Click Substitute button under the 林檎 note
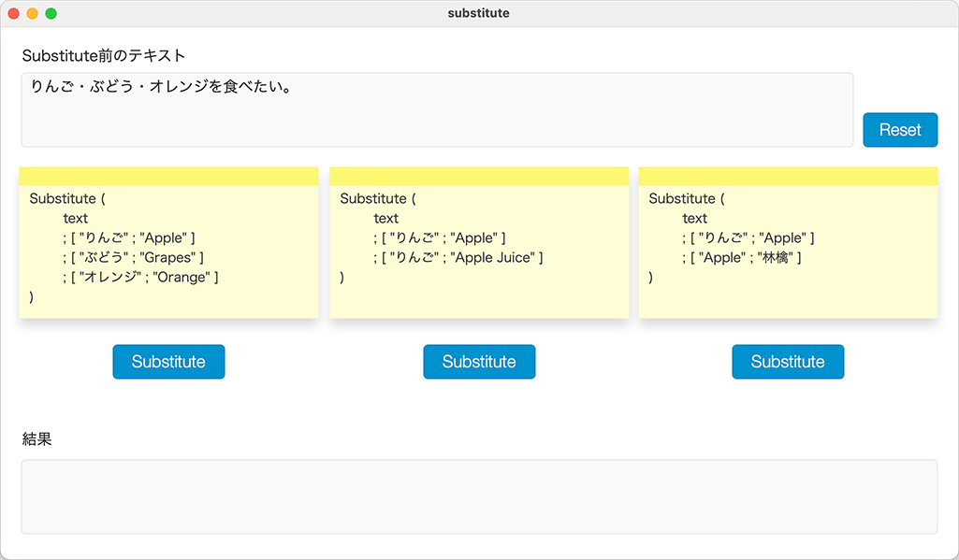 [x=788, y=361]
